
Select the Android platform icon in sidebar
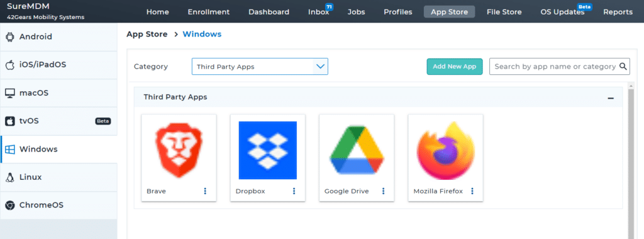tap(10, 37)
